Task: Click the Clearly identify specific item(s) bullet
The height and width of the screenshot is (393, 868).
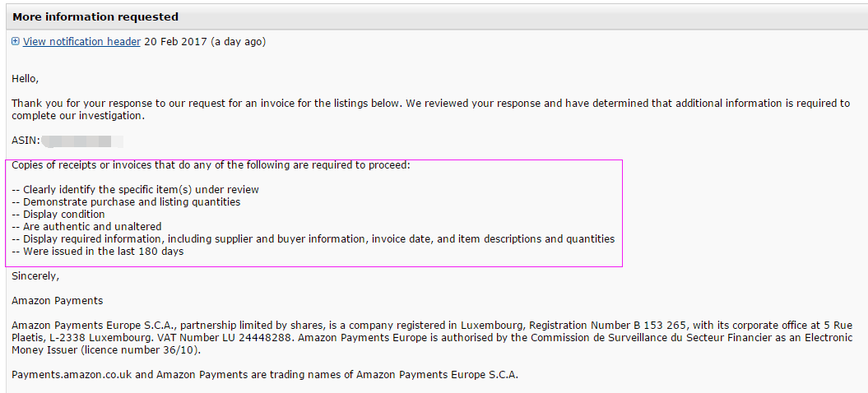Action: click(x=135, y=190)
